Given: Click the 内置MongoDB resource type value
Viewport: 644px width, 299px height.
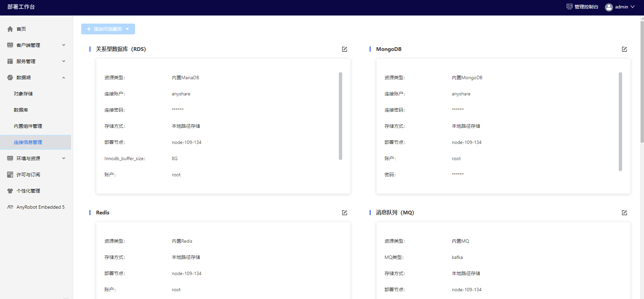Looking at the screenshot, I should pyautogui.click(x=467, y=78).
